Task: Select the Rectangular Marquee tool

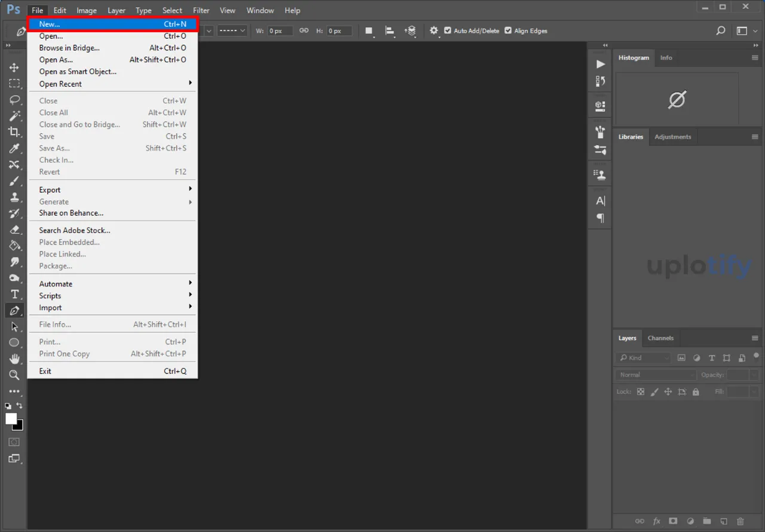Action: click(x=14, y=84)
